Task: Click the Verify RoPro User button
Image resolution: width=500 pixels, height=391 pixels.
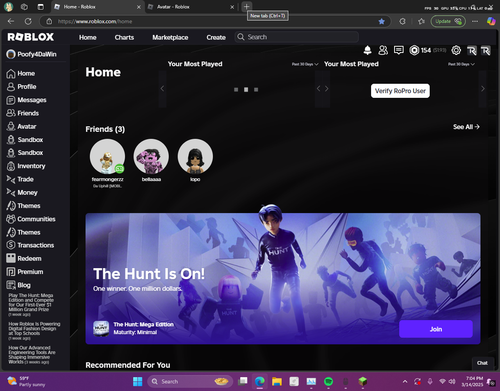Action: click(400, 91)
